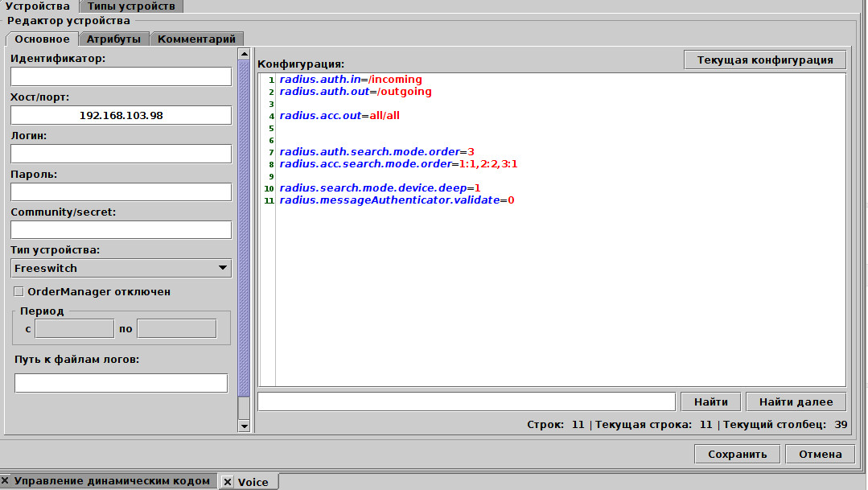Click Хост/порт field showing 192.168.103.98
Screen dimensions: 868x490
pyautogui.click(x=121, y=115)
